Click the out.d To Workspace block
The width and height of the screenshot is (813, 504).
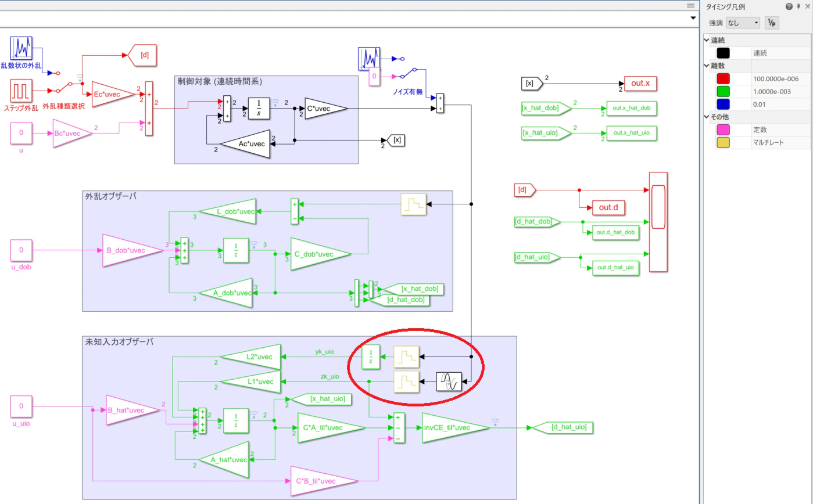click(x=607, y=208)
